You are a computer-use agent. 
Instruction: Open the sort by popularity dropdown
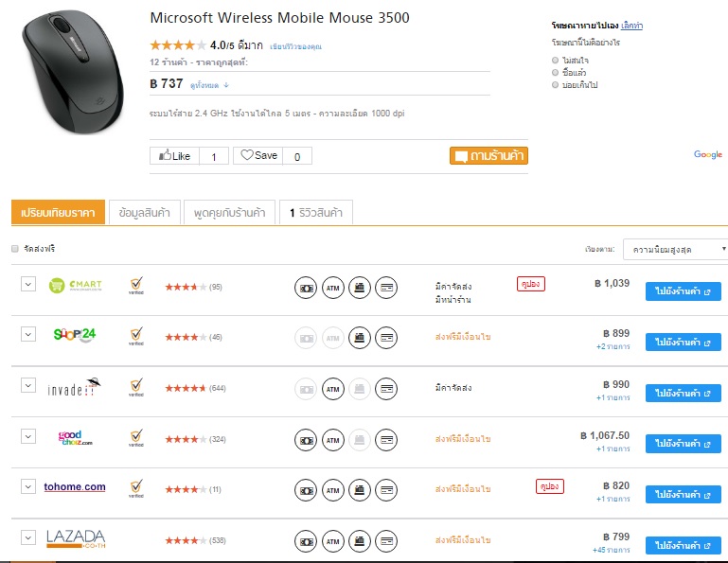pyautogui.click(x=676, y=250)
